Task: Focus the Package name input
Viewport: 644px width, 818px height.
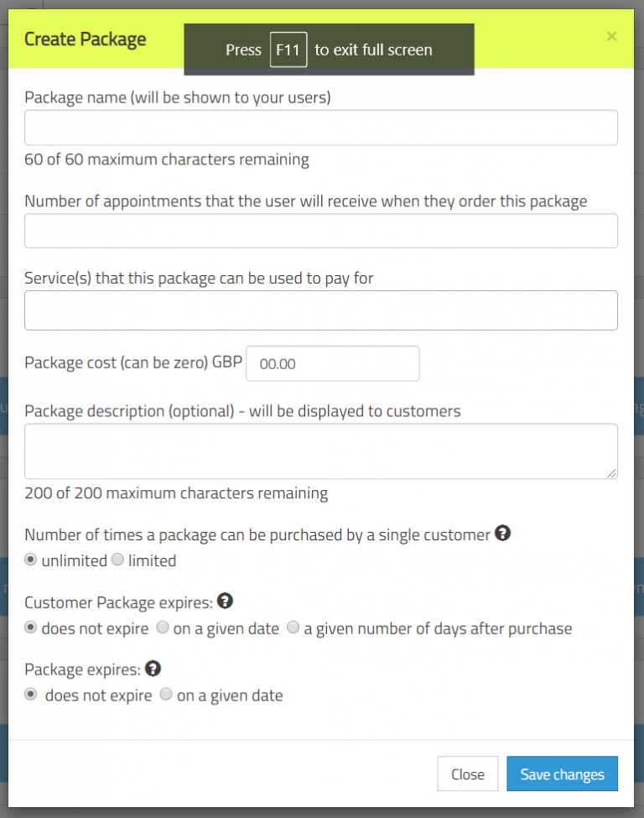Action: [321, 128]
